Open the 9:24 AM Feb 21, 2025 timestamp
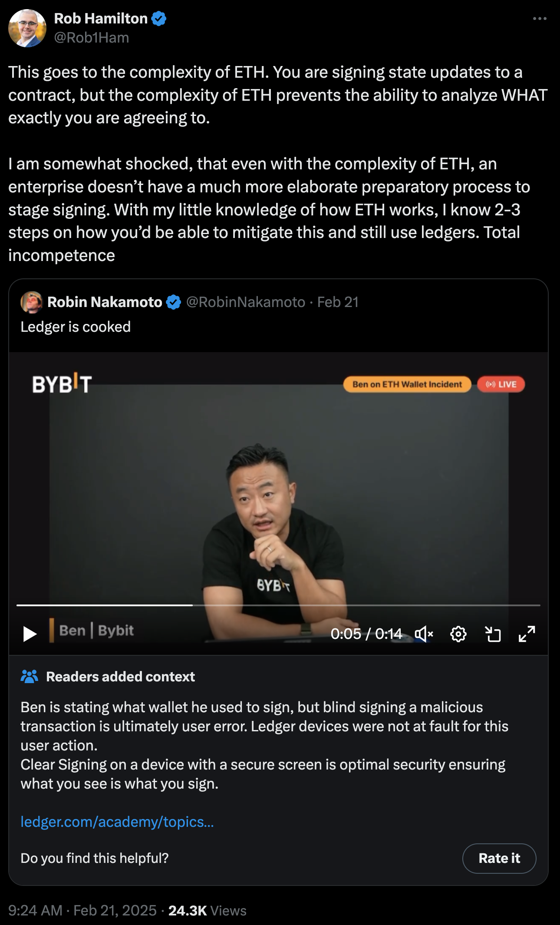This screenshot has width=560, height=925. pos(82,910)
